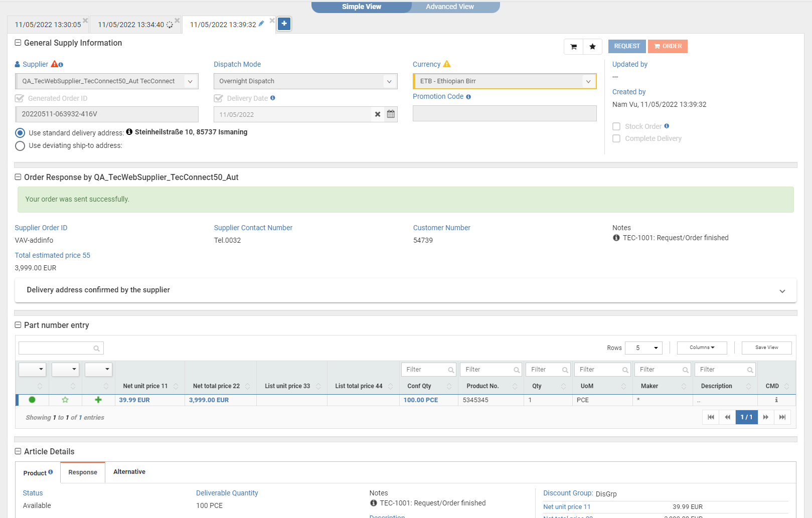Click the star icon in part row
The height and width of the screenshot is (518, 812).
tap(65, 400)
